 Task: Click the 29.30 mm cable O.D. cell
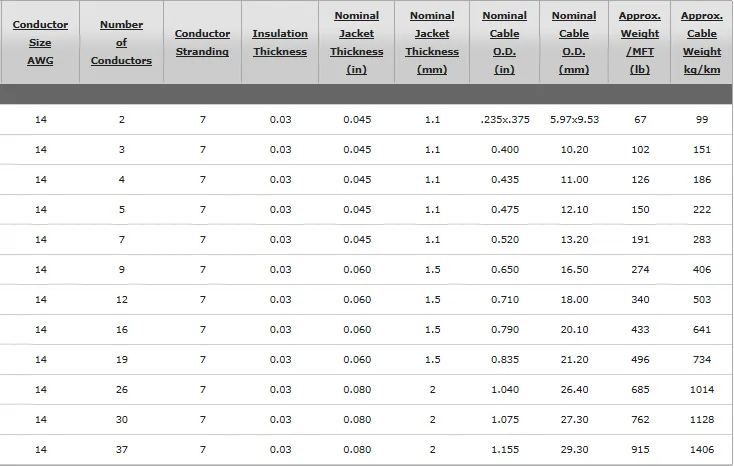pos(574,450)
